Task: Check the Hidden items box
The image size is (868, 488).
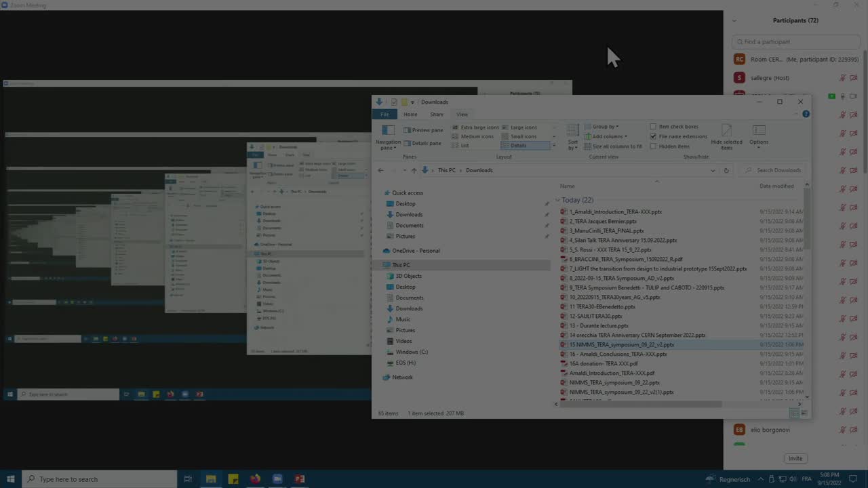Action: point(670,146)
